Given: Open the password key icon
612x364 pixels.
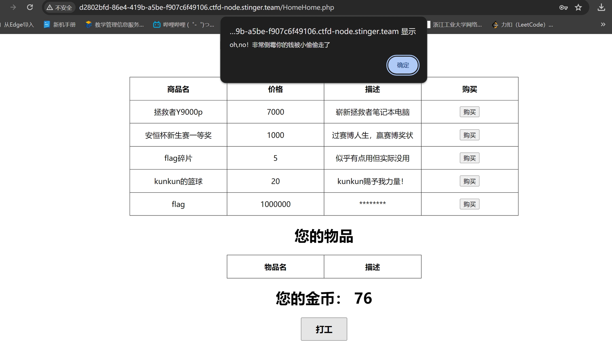Looking at the screenshot, I should (563, 7).
